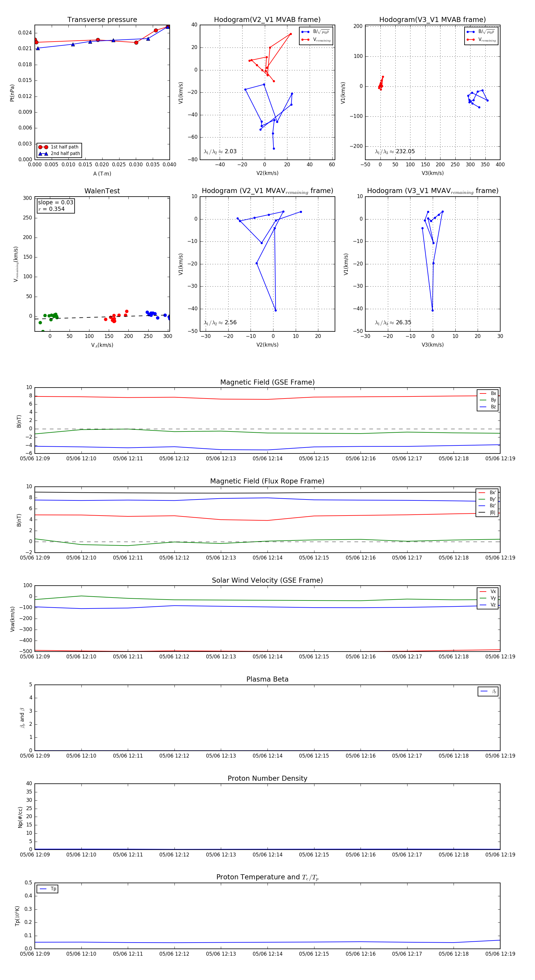Click the "Bz'" legend entry in Flux Rope panel
The width and height of the screenshot is (535, 980).
tap(487, 506)
